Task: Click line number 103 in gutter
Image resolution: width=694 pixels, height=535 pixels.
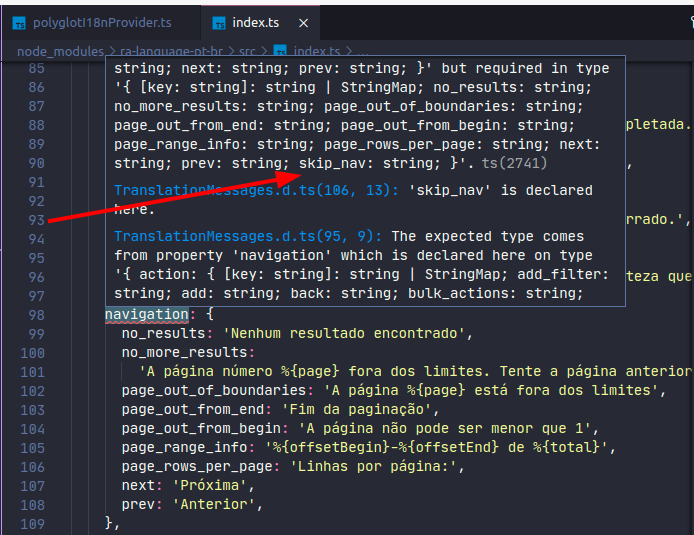Action: coord(32,410)
